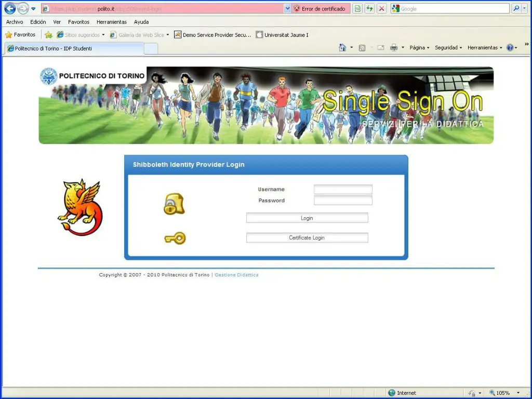Stop loading with the red X icon

pyautogui.click(x=382, y=9)
